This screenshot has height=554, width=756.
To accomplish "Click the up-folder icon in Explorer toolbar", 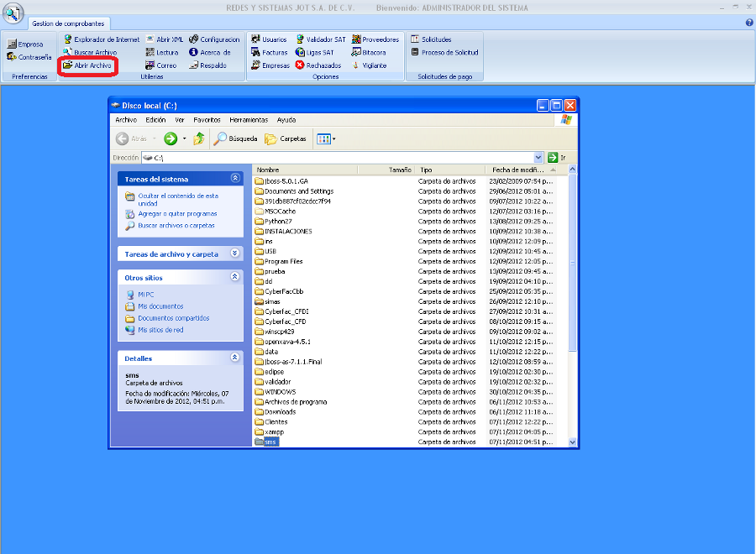I will click(199, 138).
